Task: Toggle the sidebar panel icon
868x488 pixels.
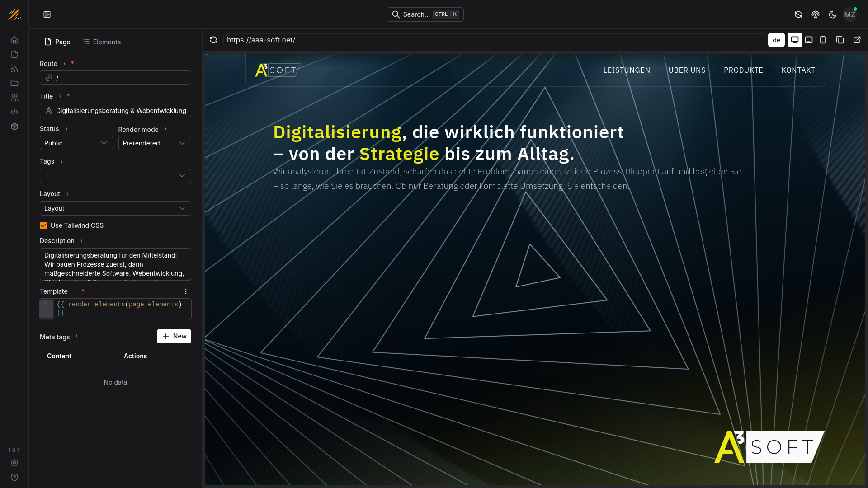Action: coord(47,14)
